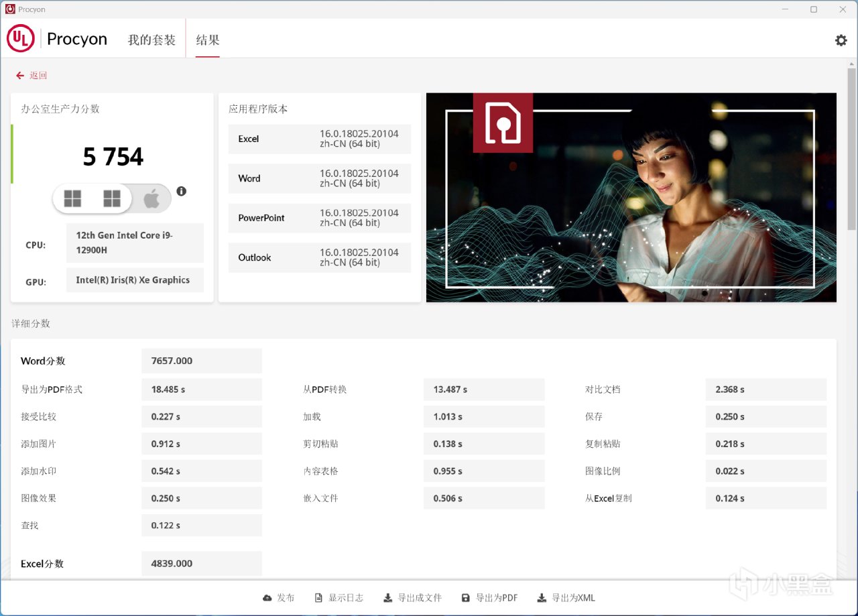
Task: Minimize the Procyon window
Action: click(x=784, y=9)
